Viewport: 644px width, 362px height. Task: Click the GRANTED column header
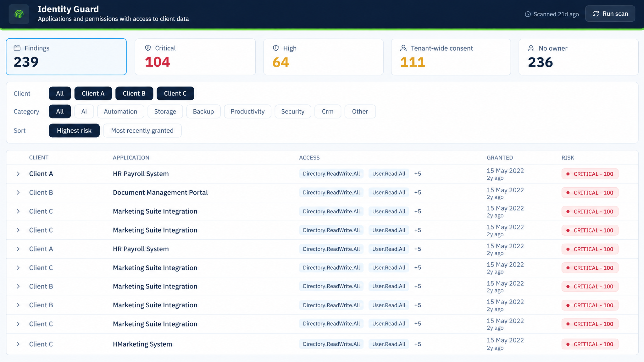tap(500, 158)
